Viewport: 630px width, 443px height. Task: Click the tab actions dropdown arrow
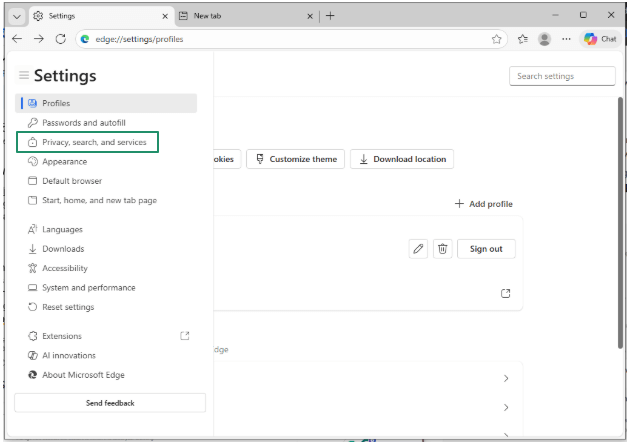click(x=16, y=16)
